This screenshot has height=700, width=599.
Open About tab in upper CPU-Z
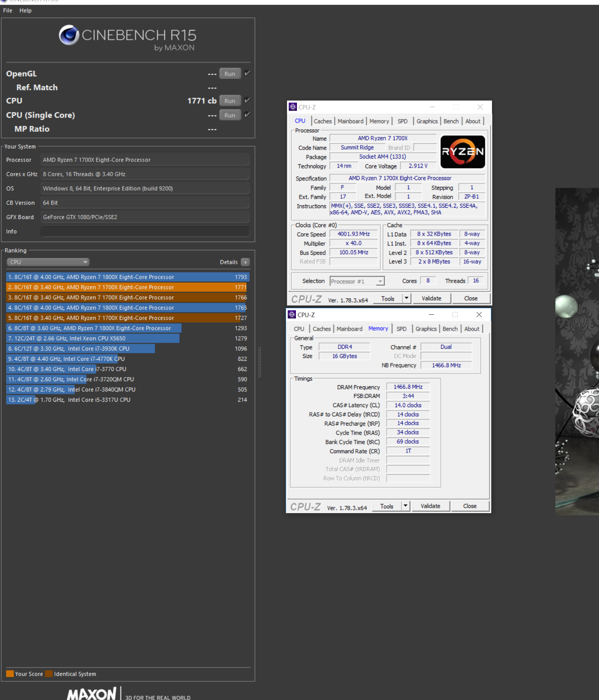[473, 121]
